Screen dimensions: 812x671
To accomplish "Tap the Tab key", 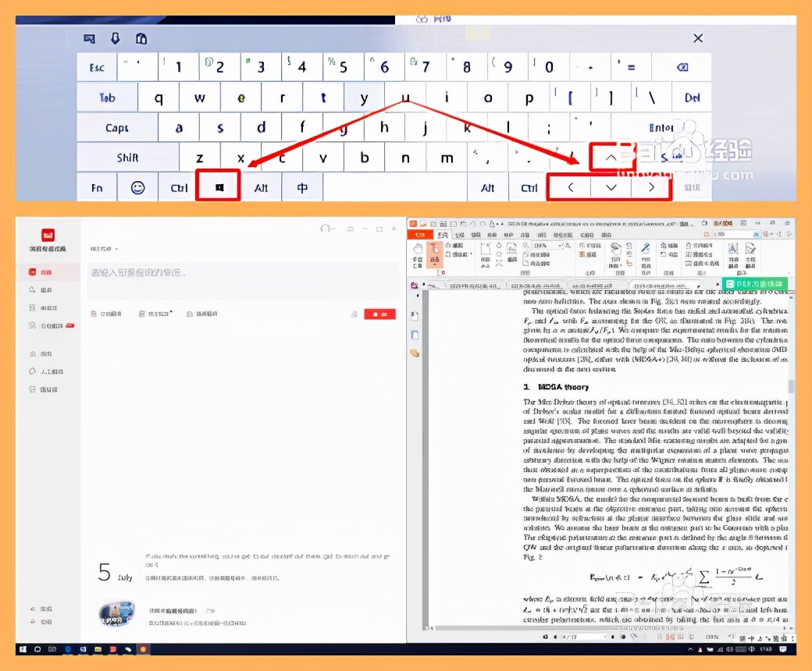I will click(107, 98).
